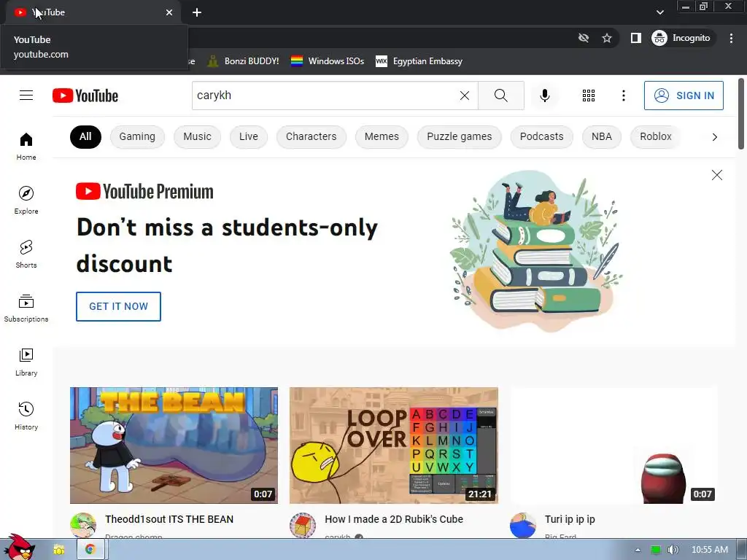Clear the search box text

[x=465, y=96]
